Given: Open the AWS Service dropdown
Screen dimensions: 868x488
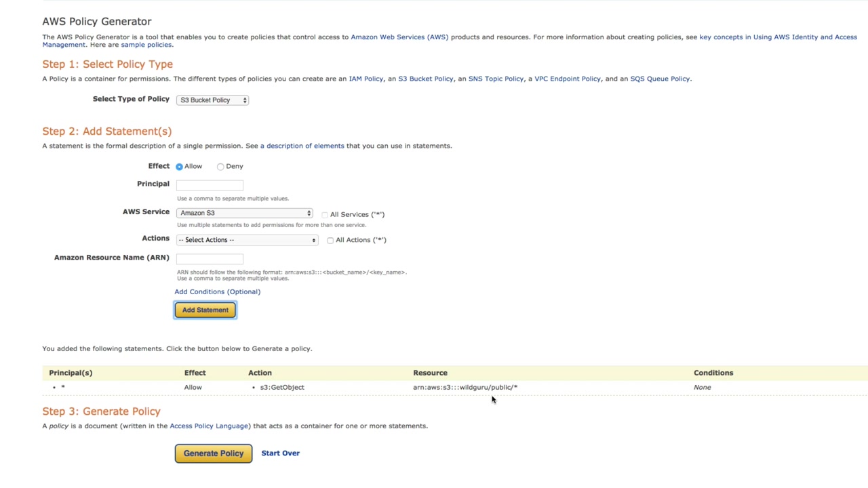Looking at the screenshot, I should pos(244,213).
